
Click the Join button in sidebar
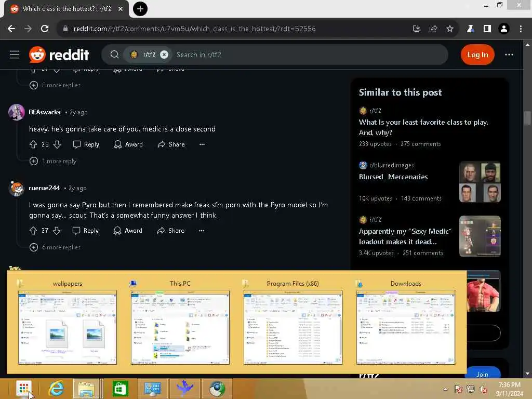pyautogui.click(x=483, y=374)
